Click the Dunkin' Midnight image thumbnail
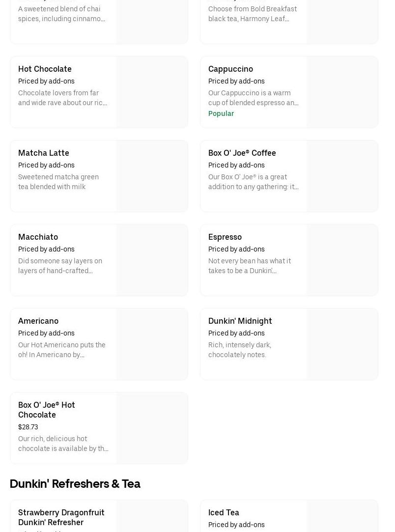 click(342, 344)
